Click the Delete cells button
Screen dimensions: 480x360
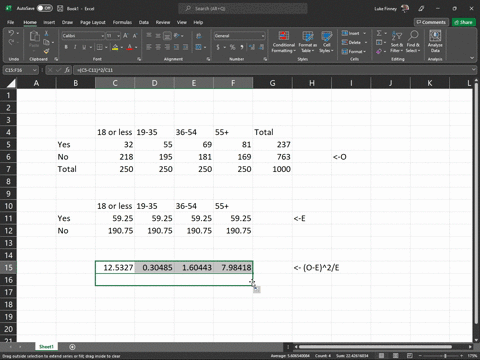(x=354, y=42)
